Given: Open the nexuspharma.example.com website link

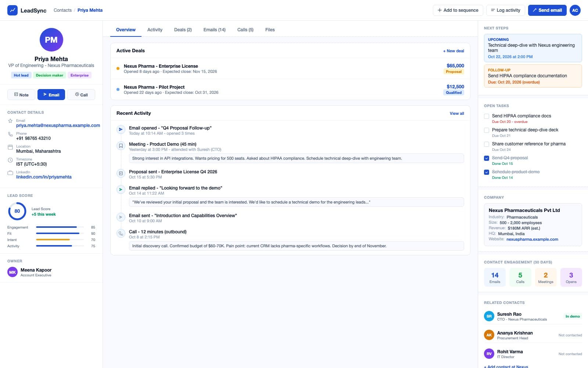Looking at the screenshot, I should 532,239.
